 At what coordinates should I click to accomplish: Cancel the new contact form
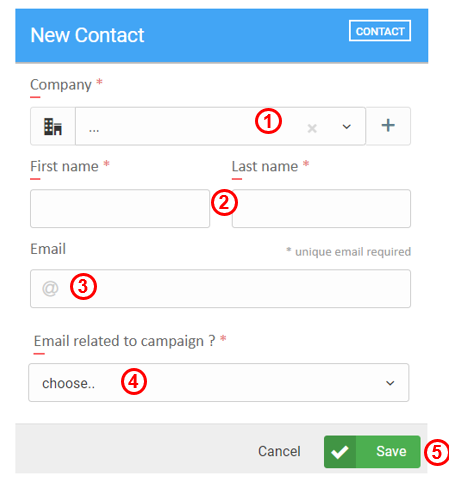279,451
